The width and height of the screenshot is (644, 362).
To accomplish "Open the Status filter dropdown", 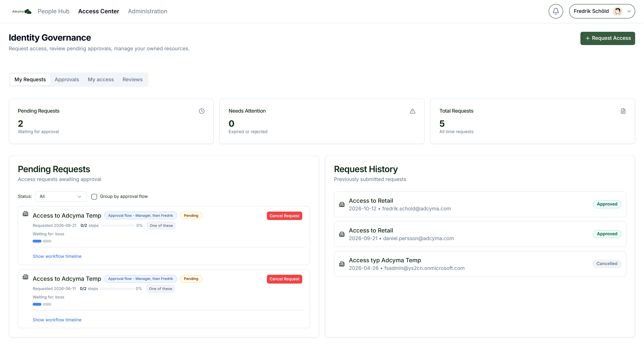I will point(61,197).
